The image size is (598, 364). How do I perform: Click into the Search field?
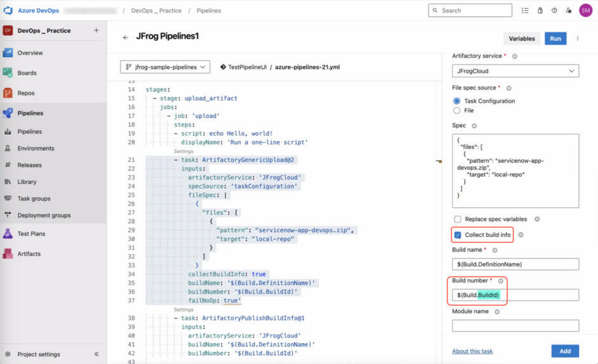(x=470, y=11)
